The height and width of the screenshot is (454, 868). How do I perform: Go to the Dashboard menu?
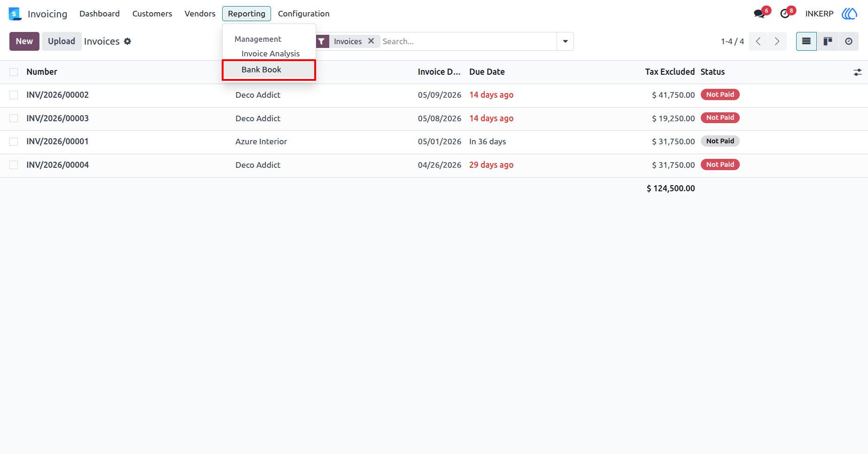click(100, 14)
